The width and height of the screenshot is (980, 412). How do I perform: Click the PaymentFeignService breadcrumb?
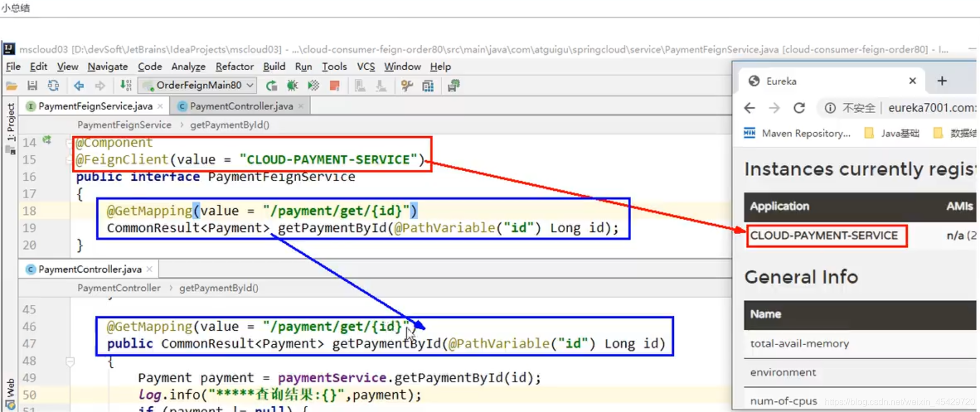click(124, 125)
